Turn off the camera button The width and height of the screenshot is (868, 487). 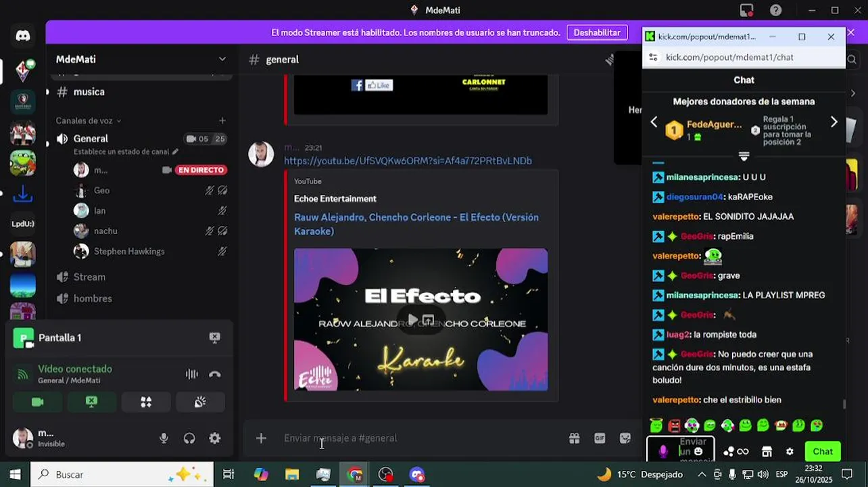click(x=37, y=402)
